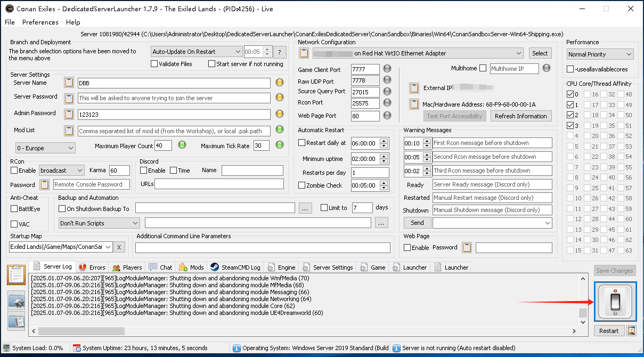Click the clipboard icon for Admin Password

69,115
